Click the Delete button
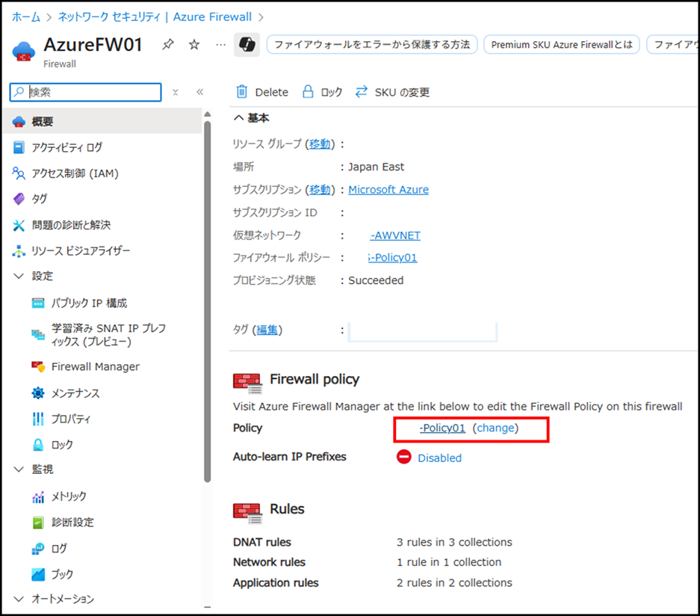The width and height of the screenshot is (700, 616). click(x=262, y=92)
